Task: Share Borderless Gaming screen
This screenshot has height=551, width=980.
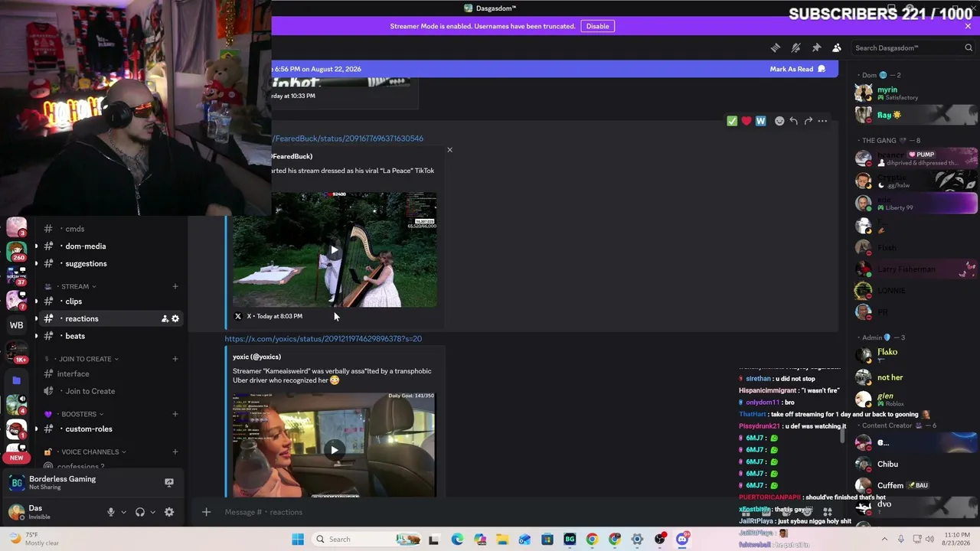Action: (x=169, y=482)
